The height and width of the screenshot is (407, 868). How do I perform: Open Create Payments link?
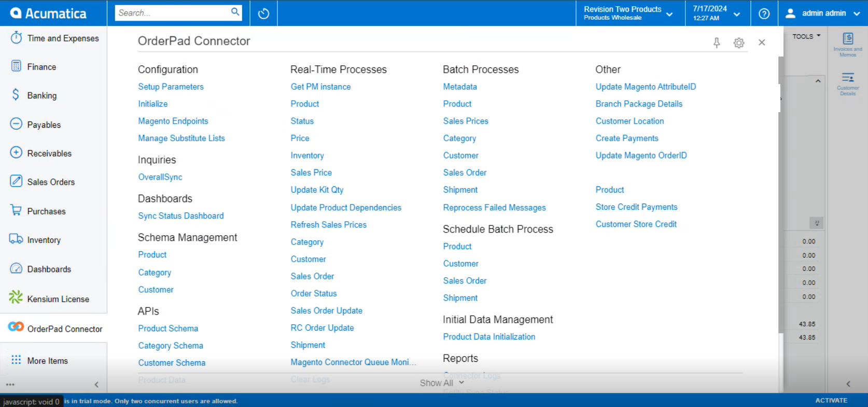tap(627, 138)
